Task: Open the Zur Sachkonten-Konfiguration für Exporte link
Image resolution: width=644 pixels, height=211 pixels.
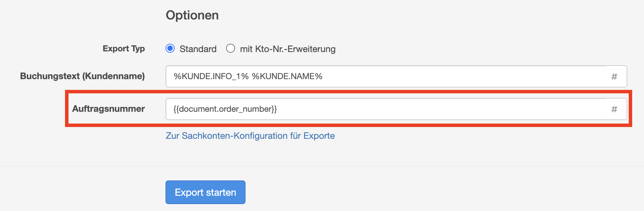Action: tap(250, 136)
